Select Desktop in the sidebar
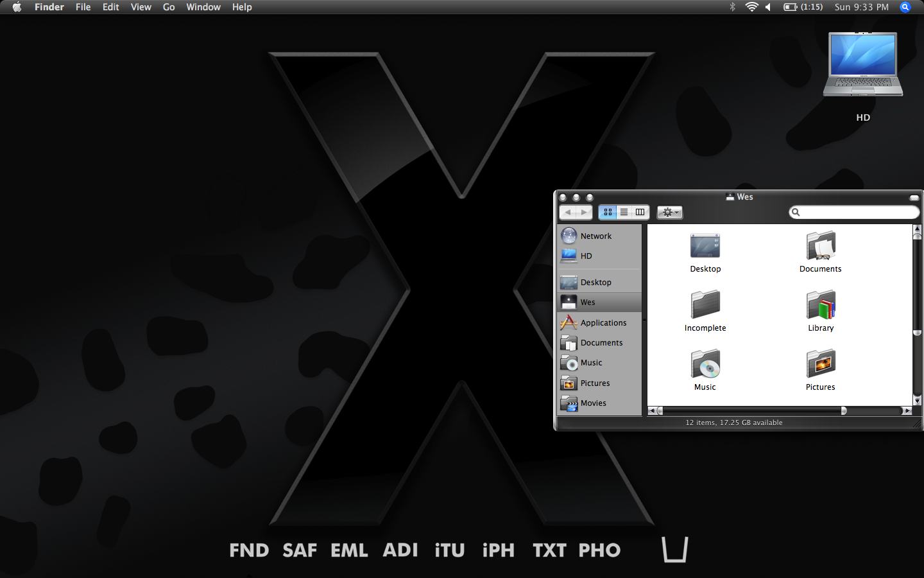924x578 pixels. coord(599,282)
